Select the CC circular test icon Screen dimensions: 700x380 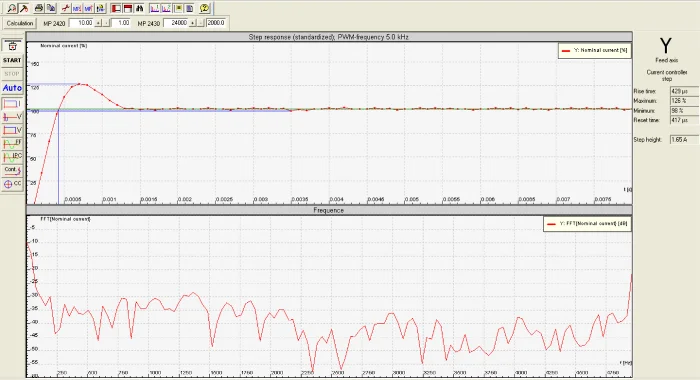click(12, 184)
